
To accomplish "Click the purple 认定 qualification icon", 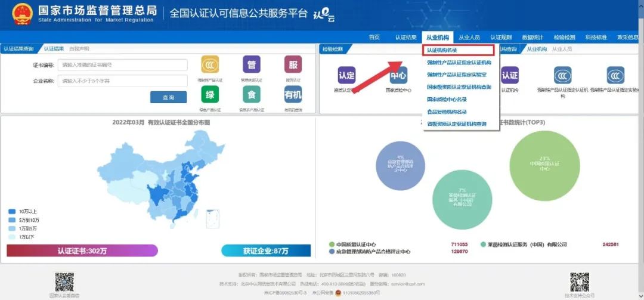I will click(x=346, y=75).
